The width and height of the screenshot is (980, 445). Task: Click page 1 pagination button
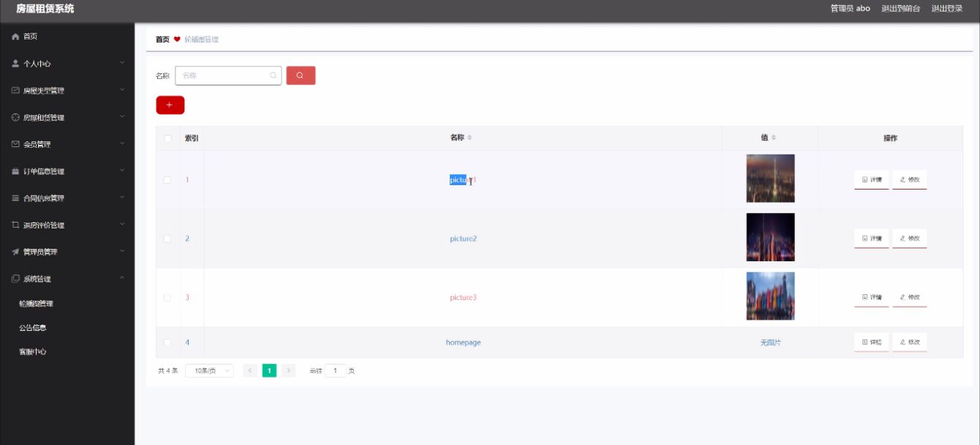[269, 371]
